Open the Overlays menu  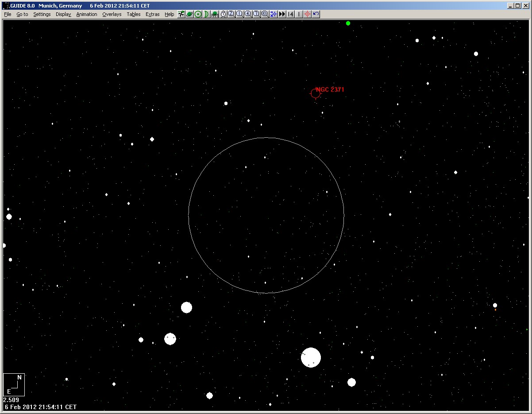click(x=112, y=14)
